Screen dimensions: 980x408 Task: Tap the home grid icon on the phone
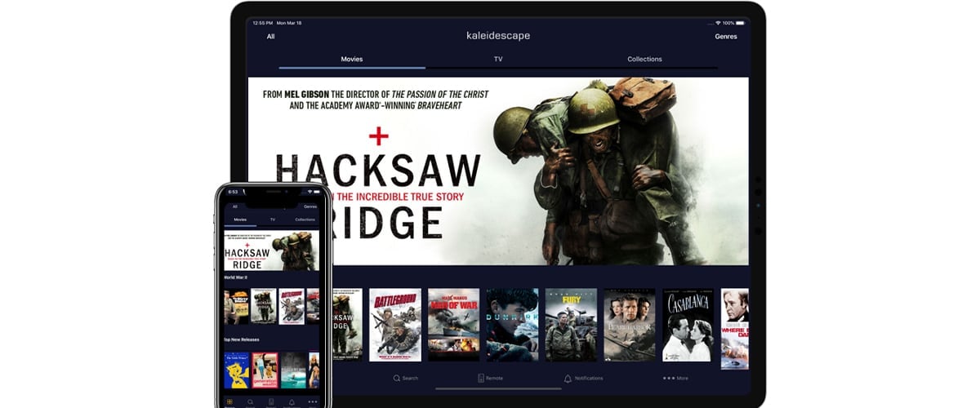229,402
